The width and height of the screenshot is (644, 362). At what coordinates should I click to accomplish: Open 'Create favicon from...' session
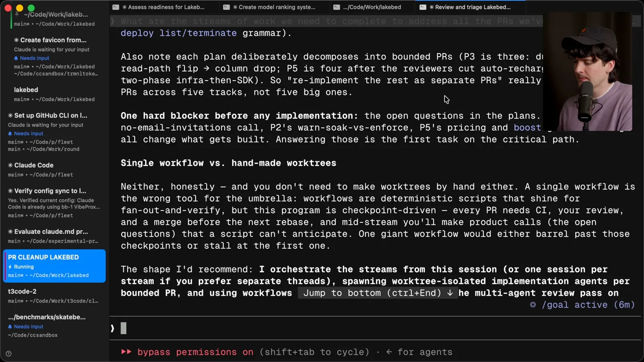coord(54,56)
